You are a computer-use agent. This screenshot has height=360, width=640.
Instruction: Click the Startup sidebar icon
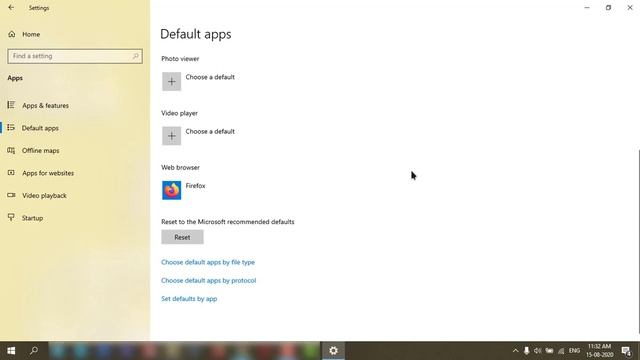(11, 217)
